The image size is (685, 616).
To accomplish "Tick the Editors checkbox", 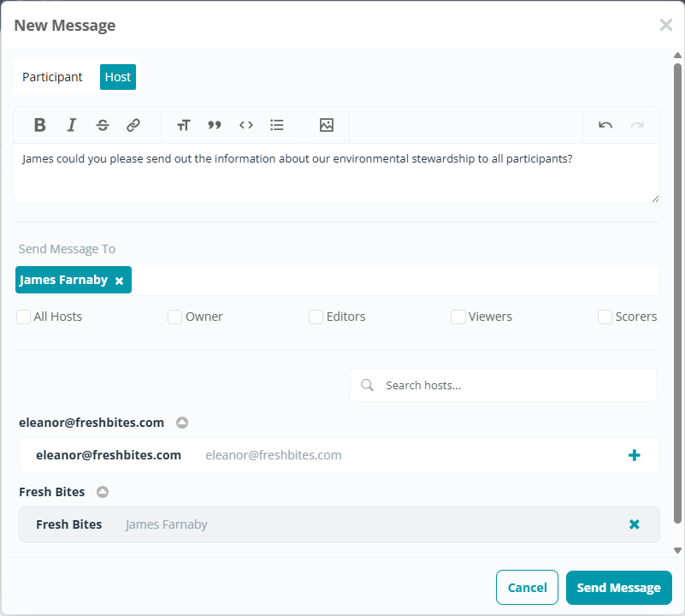I will tap(316, 317).
